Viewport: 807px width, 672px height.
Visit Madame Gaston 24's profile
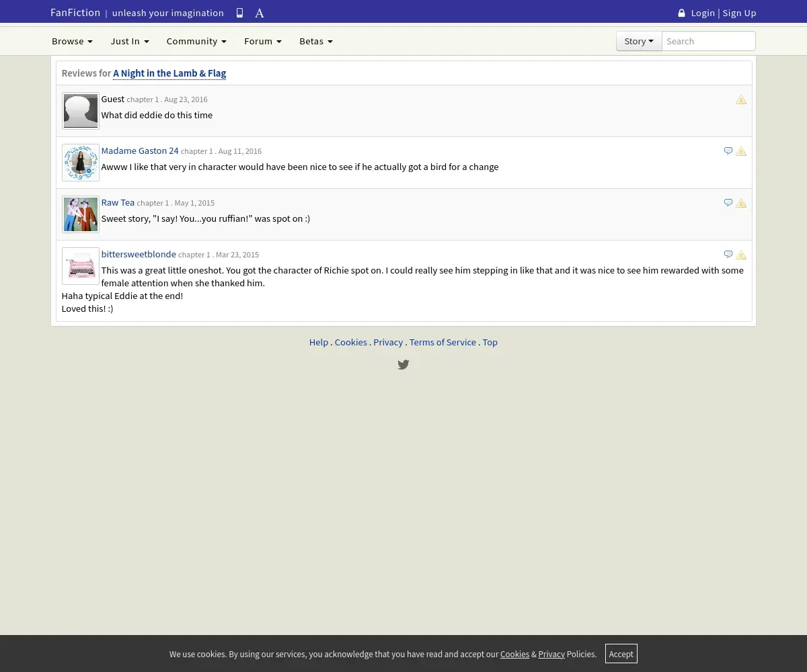pyautogui.click(x=140, y=151)
